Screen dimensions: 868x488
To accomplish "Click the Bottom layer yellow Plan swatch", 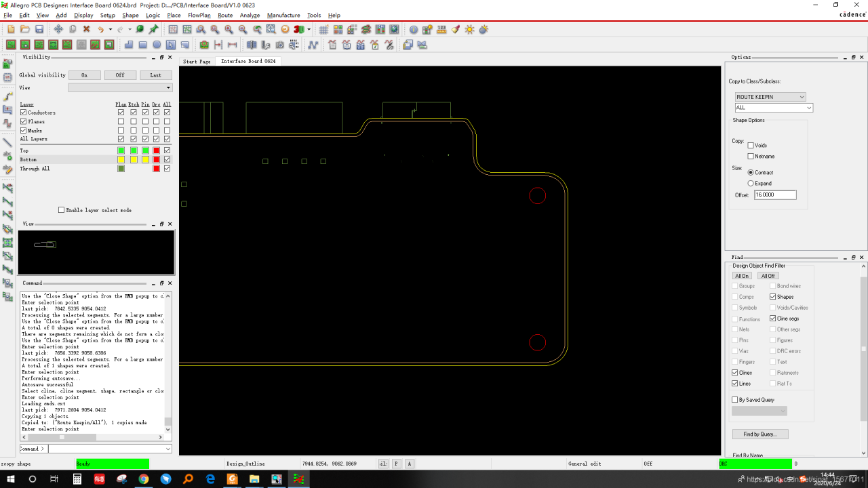I will tap(121, 159).
